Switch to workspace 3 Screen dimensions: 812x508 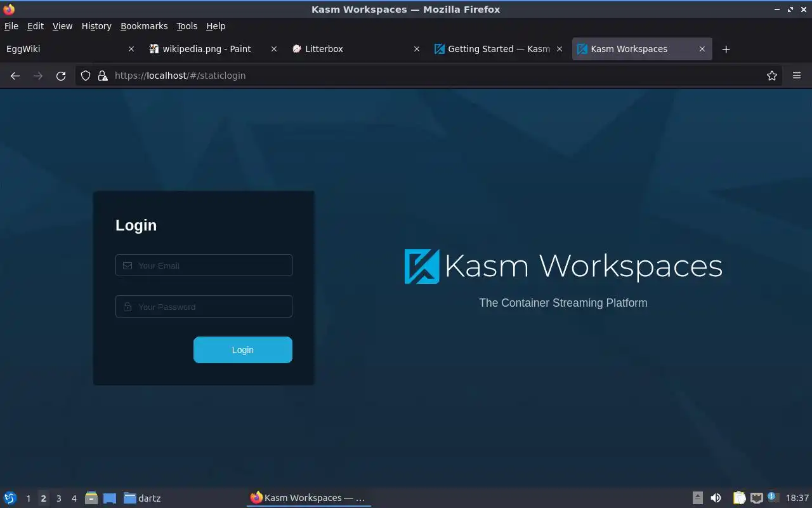tap(58, 498)
